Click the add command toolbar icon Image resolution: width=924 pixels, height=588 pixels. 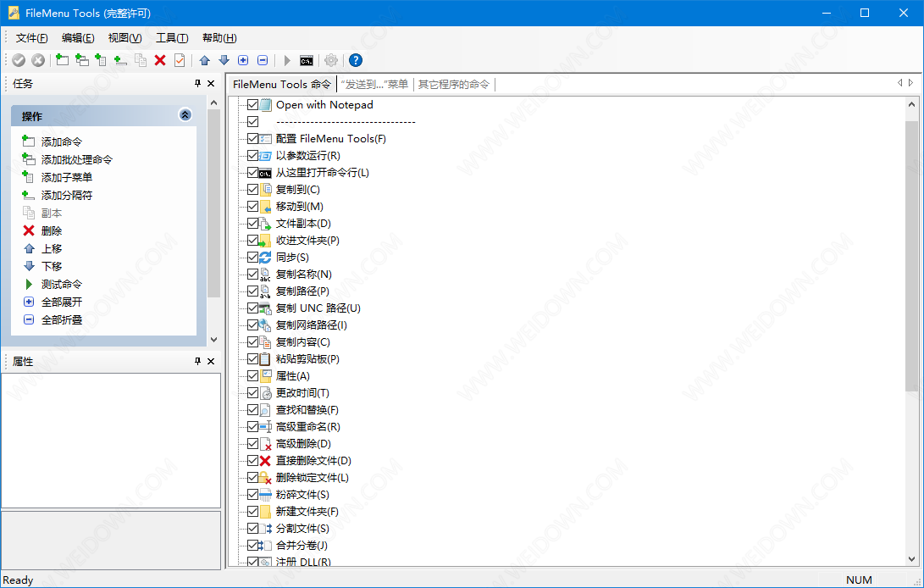(63, 60)
